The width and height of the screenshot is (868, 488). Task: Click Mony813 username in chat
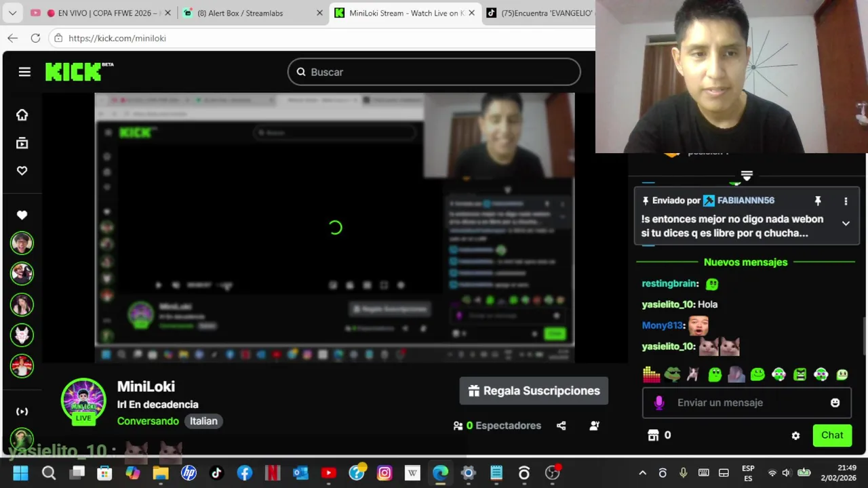click(x=662, y=325)
